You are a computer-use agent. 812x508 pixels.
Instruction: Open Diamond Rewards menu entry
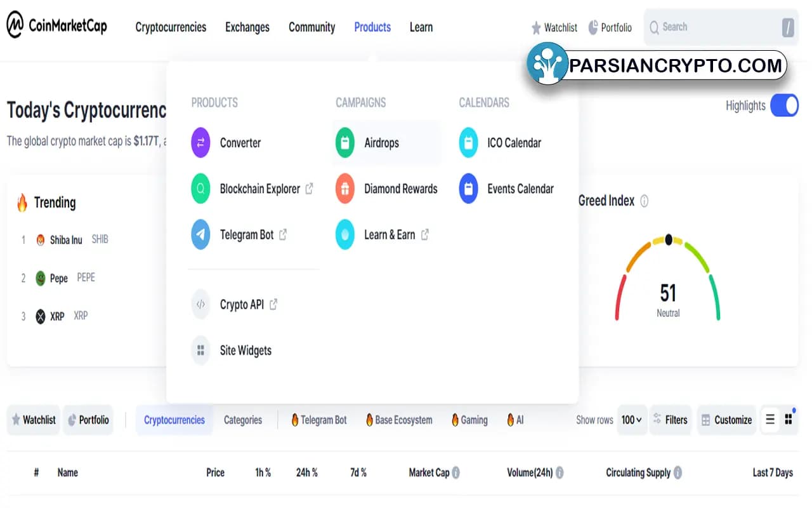click(x=386, y=189)
